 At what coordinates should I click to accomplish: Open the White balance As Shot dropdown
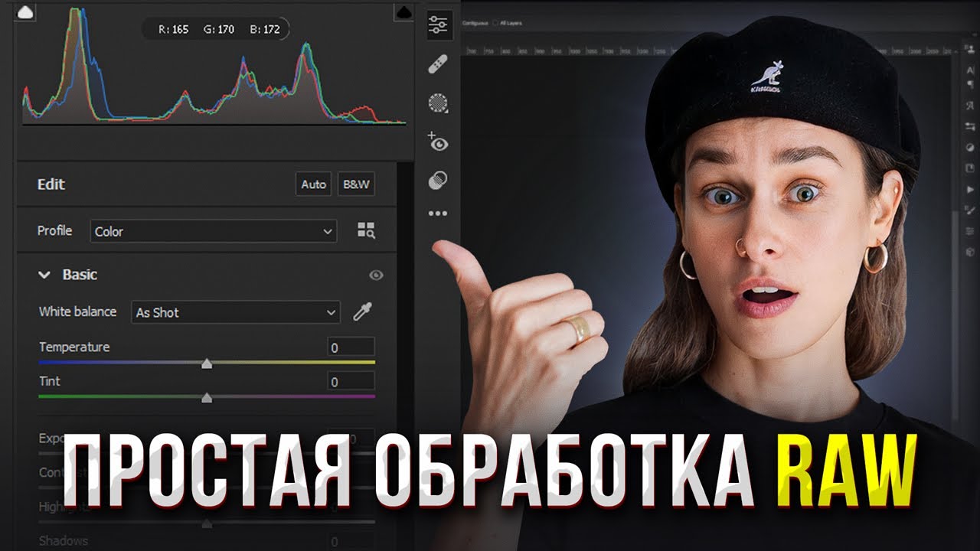coord(235,312)
